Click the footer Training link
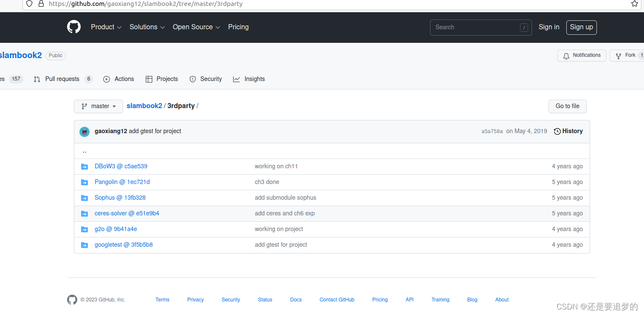This screenshot has height=315, width=644. pos(440,300)
